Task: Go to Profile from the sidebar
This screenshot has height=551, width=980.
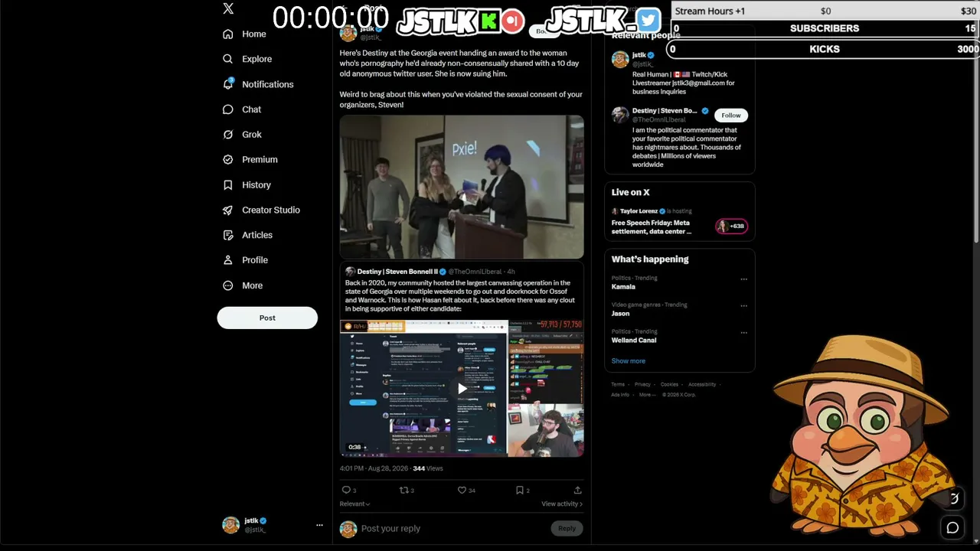Action: 245,260
